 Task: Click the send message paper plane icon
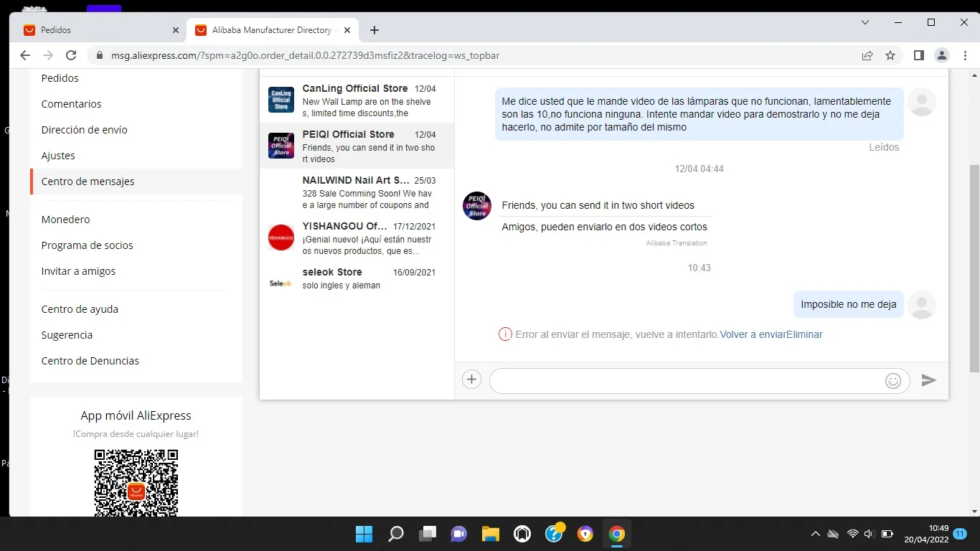[929, 380]
